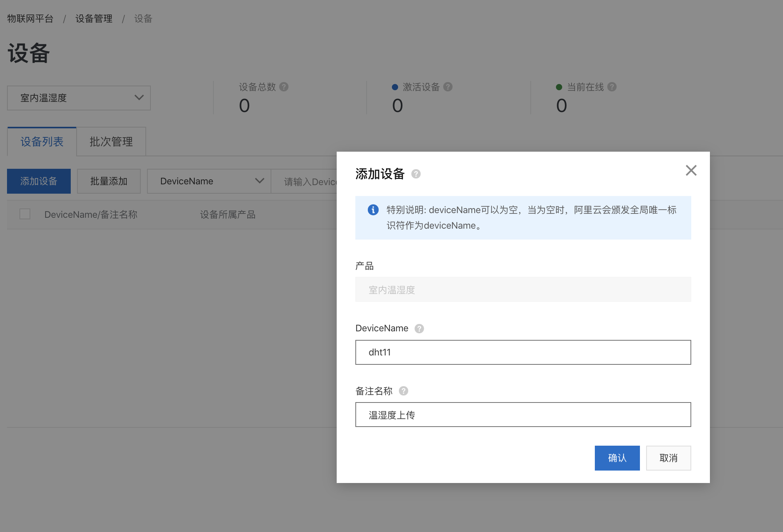Open the 室内温湿度 product dropdown
Screen dimensions: 783x532
(x=79, y=98)
